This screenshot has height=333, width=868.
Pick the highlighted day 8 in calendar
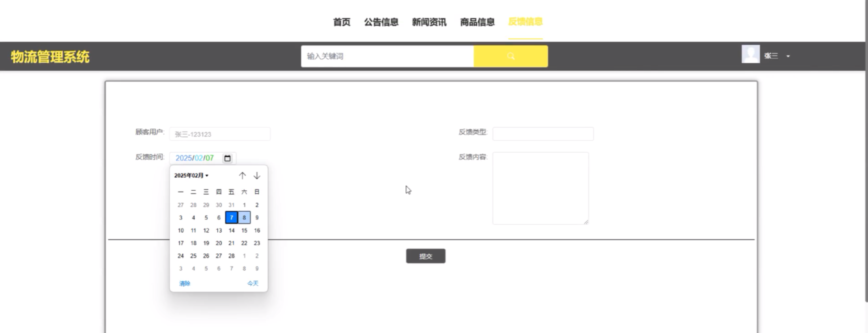[x=244, y=218]
